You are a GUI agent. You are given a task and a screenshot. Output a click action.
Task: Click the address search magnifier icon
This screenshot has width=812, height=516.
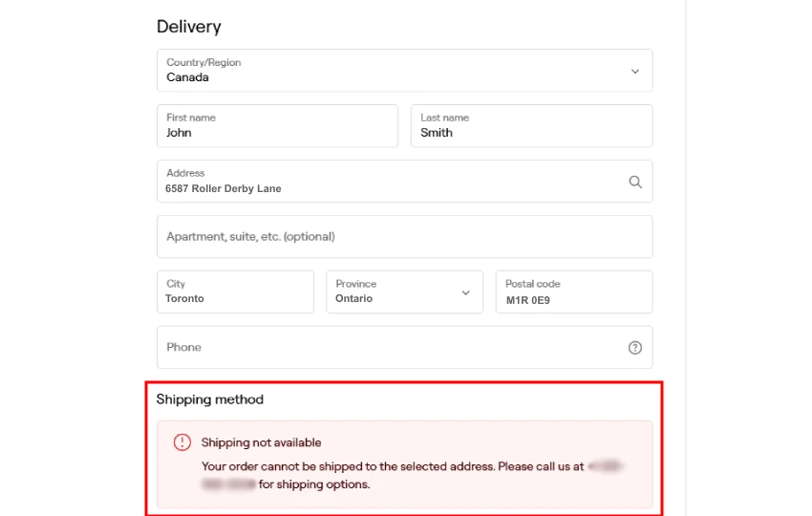pyautogui.click(x=635, y=182)
